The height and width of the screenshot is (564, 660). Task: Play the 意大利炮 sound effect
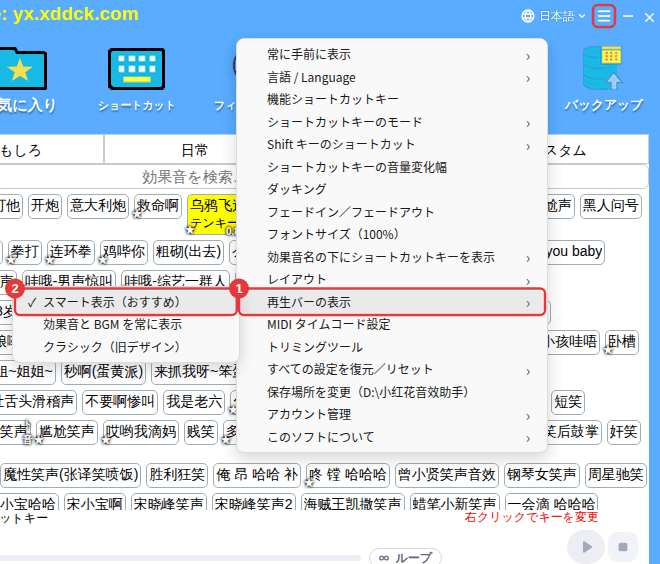pyautogui.click(x=98, y=206)
